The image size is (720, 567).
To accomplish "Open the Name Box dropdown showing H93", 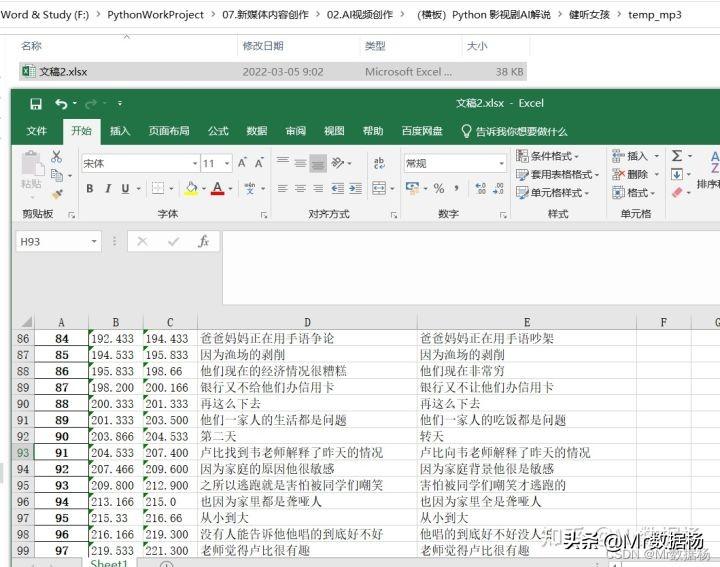I will point(94,241).
